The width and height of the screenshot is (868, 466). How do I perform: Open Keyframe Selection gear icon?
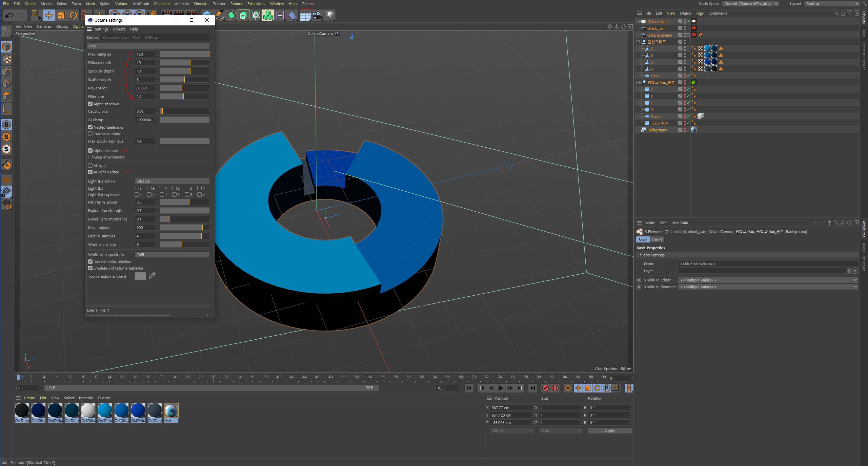tap(568, 388)
